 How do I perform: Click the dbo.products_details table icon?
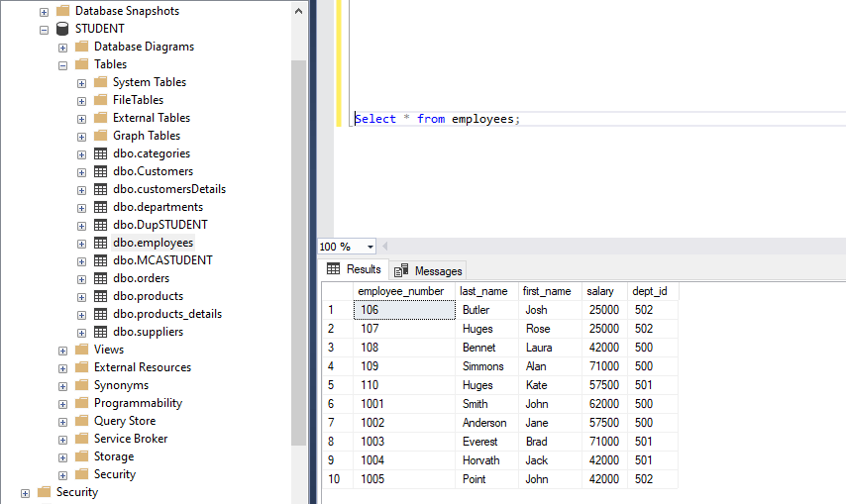click(100, 314)
